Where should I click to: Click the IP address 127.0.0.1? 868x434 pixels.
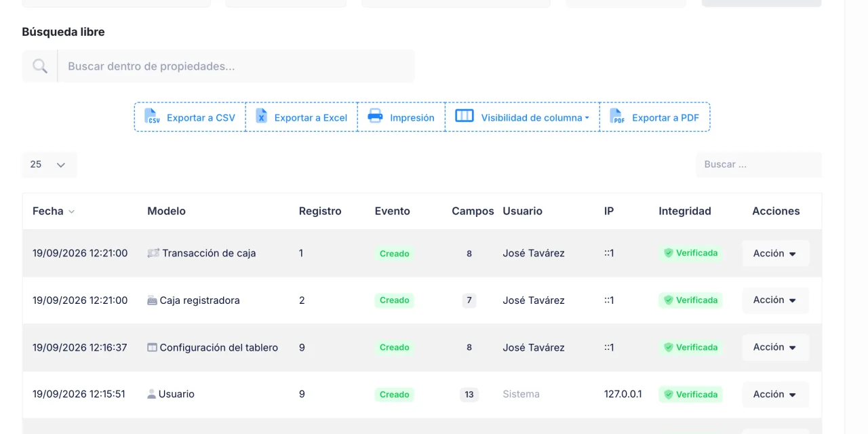tap(623, 394)
